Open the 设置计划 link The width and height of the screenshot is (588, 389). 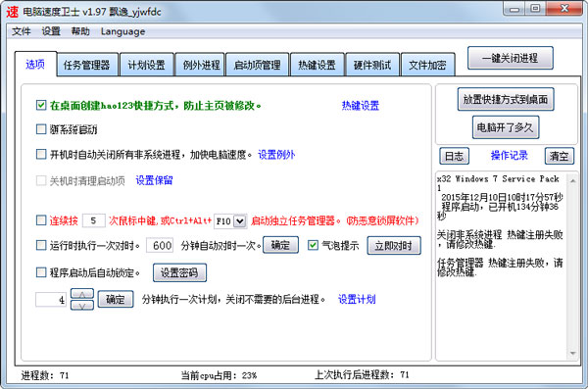pyautogui.click(x=357, y=300)
